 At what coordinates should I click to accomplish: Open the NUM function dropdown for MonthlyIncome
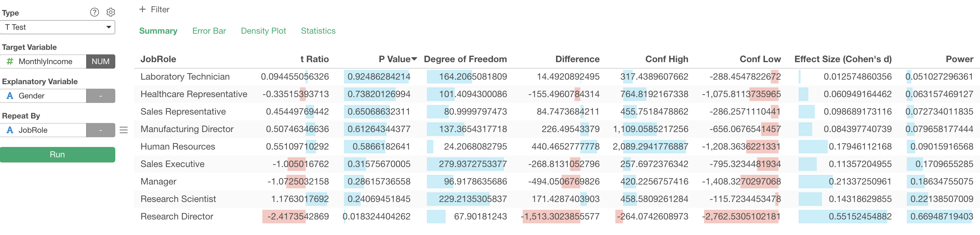pyautogui.click(x=100, y=61)
